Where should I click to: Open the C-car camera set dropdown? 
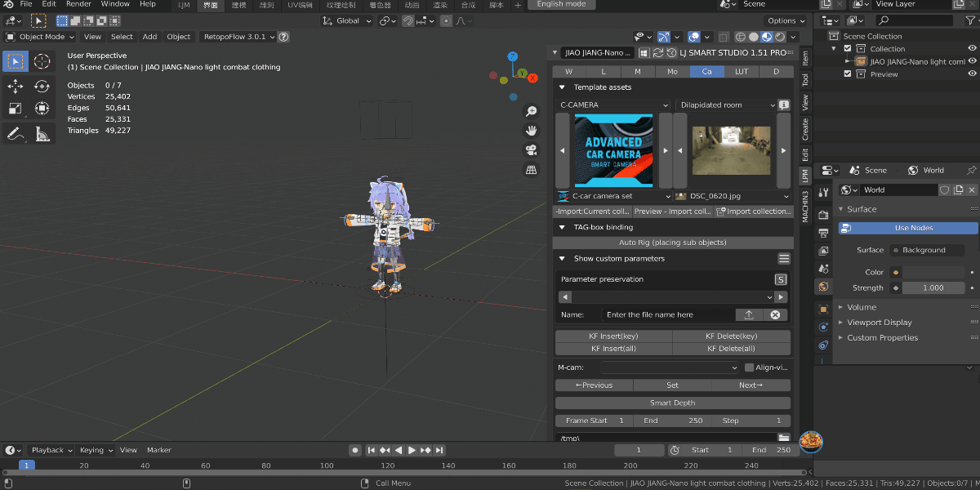click(613, 197)
